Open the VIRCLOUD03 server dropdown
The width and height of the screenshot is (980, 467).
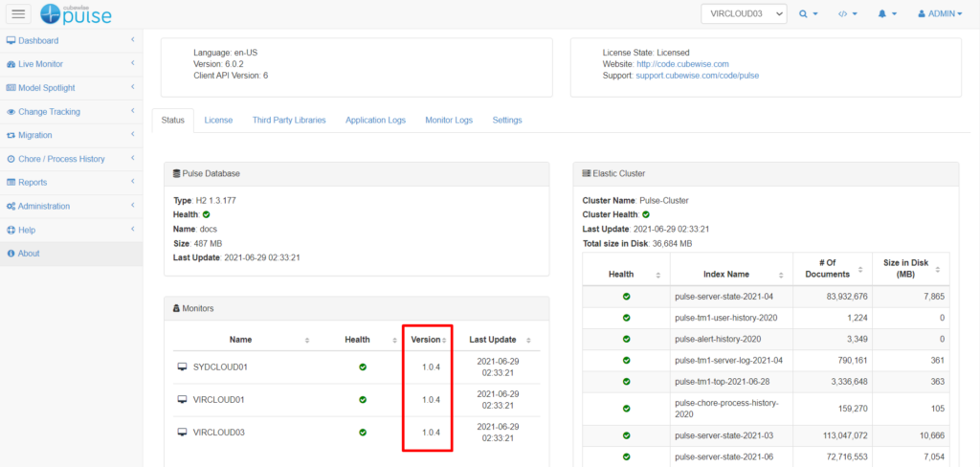(743, 14)
